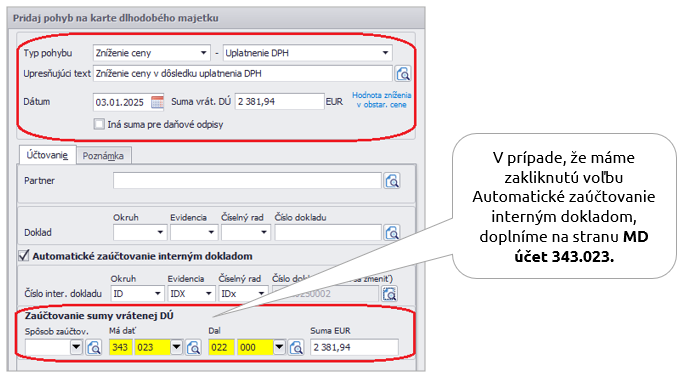Expand Uplatnenie DPH dropdown
Image resolution: width=681 pixels, height=375 pixels.
385,53
